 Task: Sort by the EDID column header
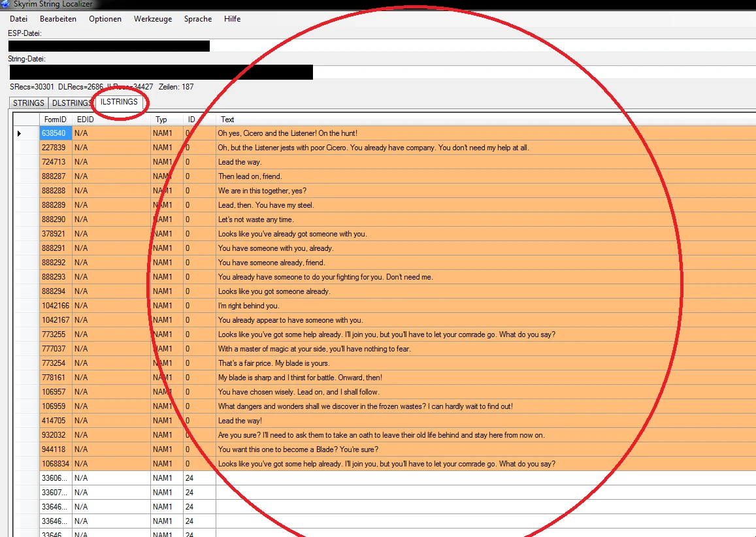point(111,119)
